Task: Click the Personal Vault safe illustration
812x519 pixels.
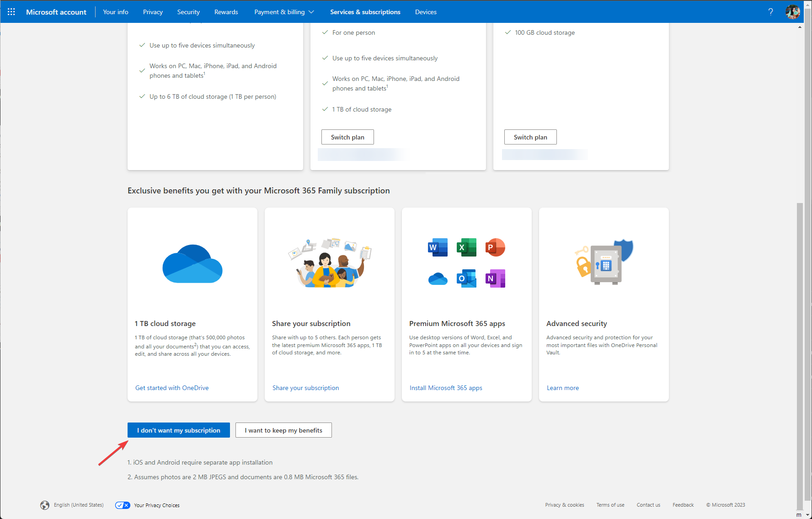Action: (604, 262)
